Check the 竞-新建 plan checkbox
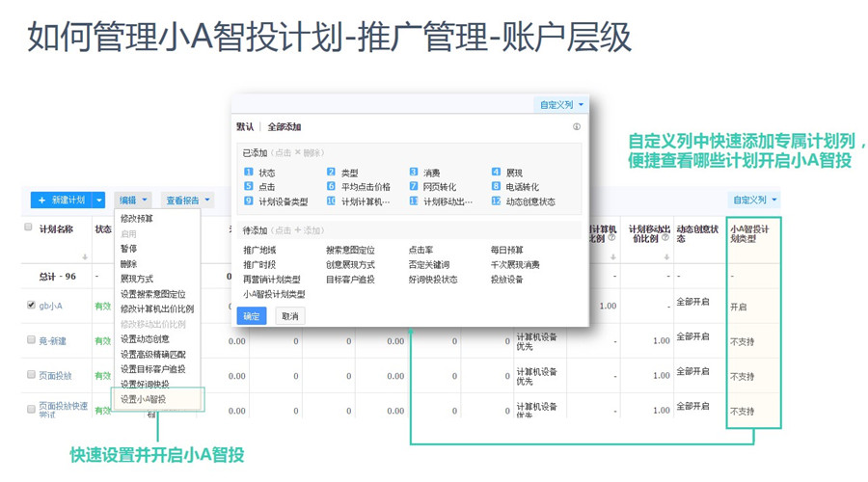Viewport: 868px width, 482px height. (x=31, y=339)
